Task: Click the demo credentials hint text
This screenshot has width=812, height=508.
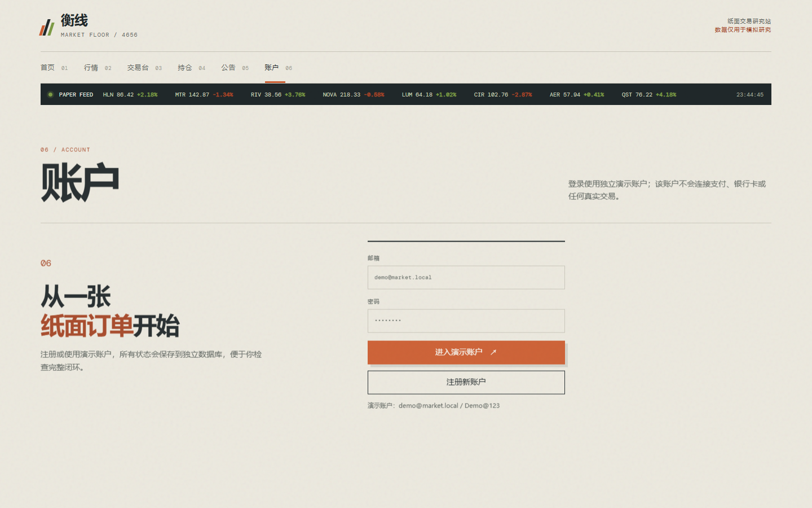Action: [x=434, y=406]
